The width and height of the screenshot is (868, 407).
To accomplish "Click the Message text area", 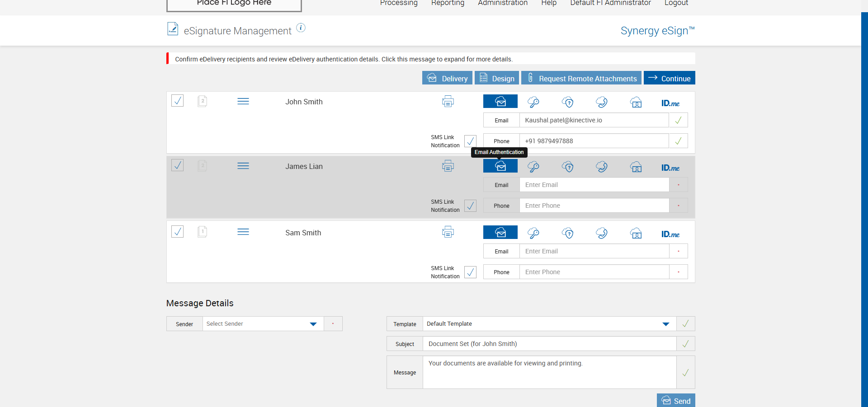I will click(549, 372).
